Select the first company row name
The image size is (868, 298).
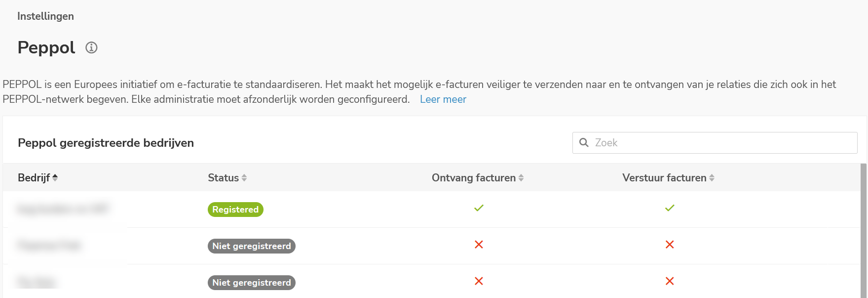63,209
